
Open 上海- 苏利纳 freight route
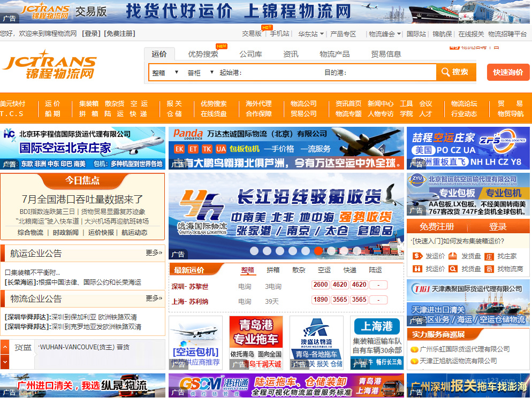[x=189, y=301]
